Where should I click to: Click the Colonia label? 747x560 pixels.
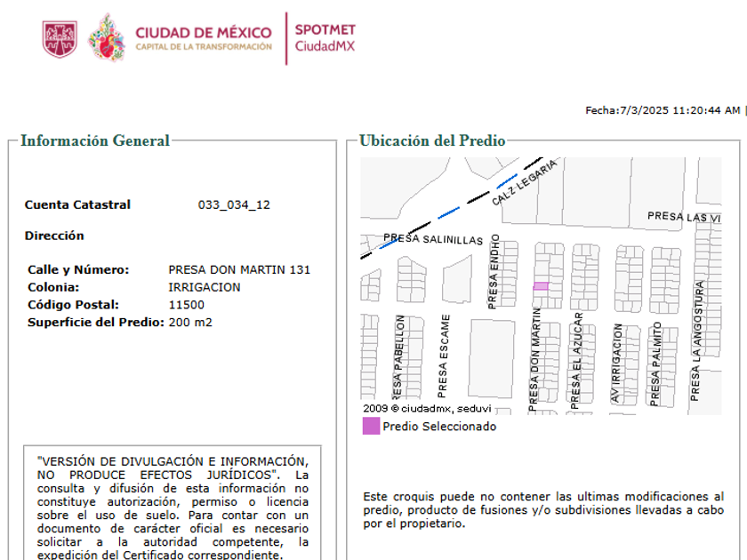click(x=53, y=288)
